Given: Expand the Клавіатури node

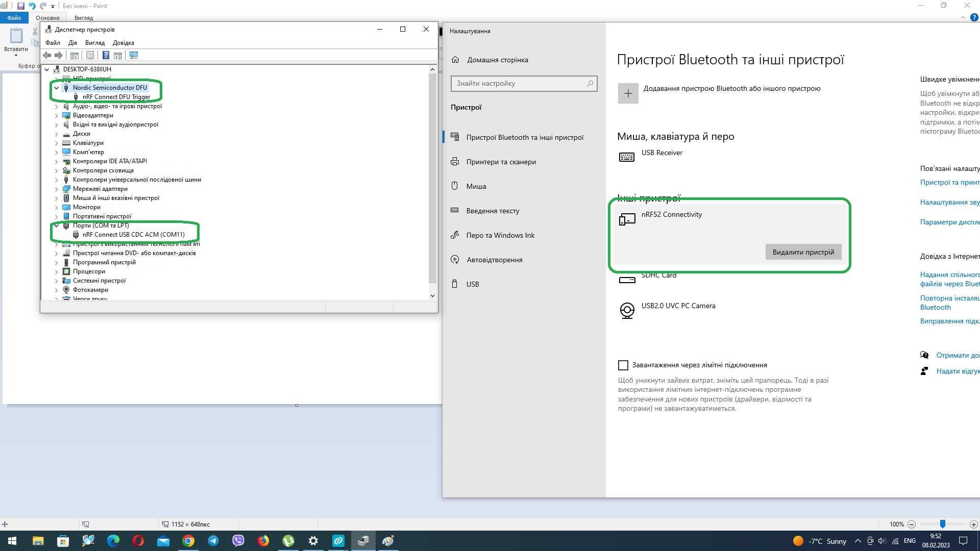Looking at the screenshot, I should point(56,143).
